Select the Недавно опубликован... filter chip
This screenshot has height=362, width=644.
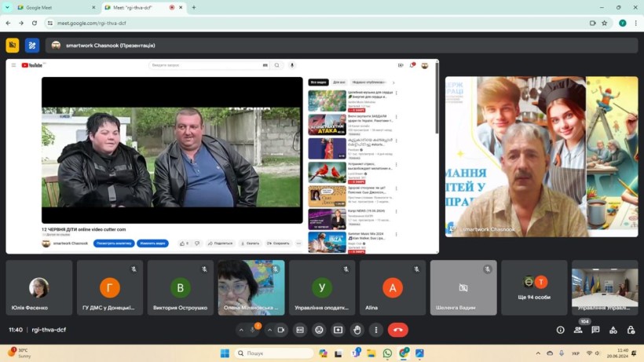click(369, 82)
